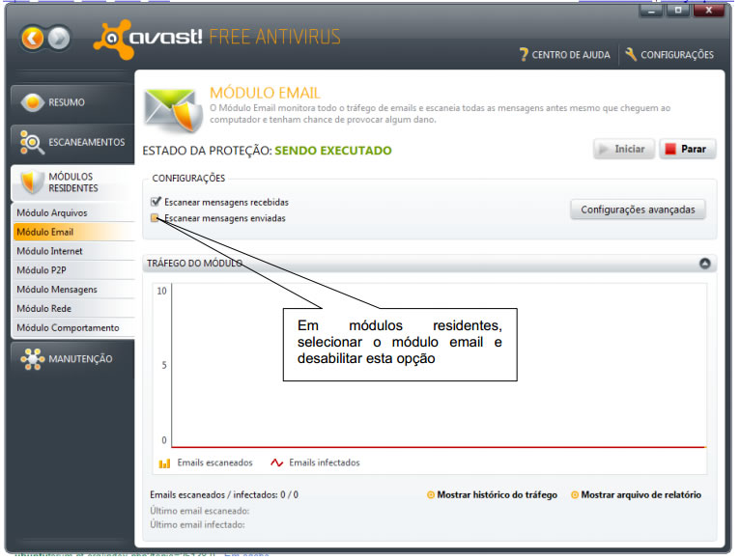Click the SENDO EXECUTADO status text
The image size is (740, 560).
pyautogui.click(x=333, y=151)
